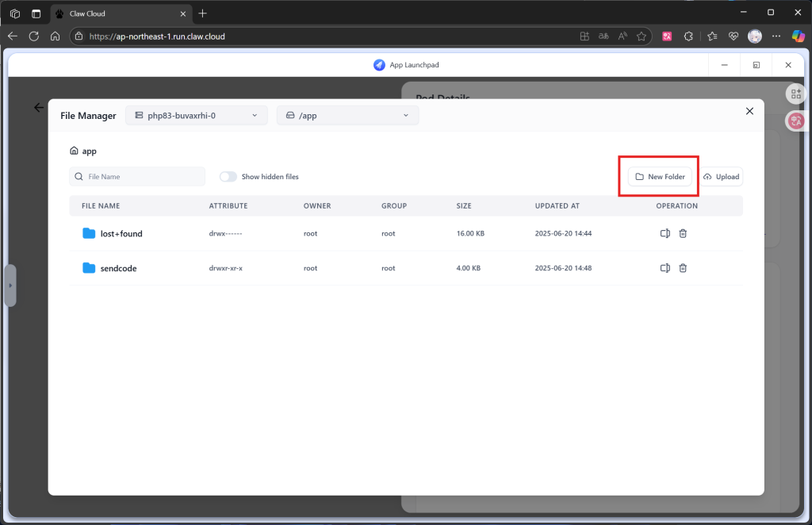The height and width of the screenshot is (525, 812).
Task: Go to the browser home page
Action: point(55,36)
